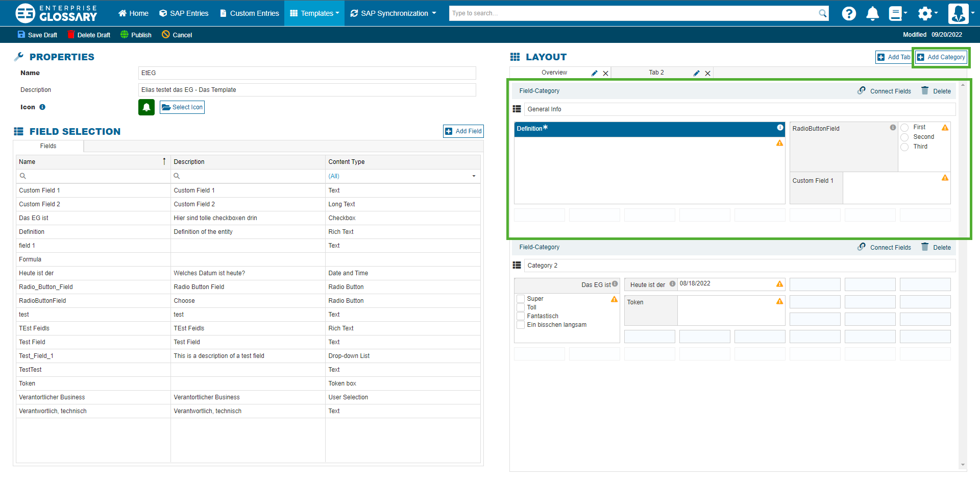Image resolution: width=980 pixels, height=479 pixels.
Task: Click the search magnifier in top bar
Action: 822,13
